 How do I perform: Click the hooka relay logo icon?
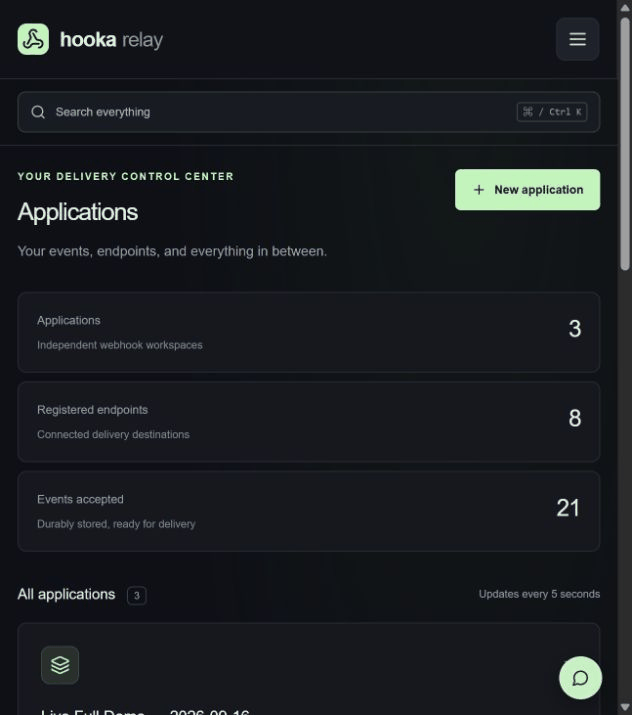click(33, 39)
